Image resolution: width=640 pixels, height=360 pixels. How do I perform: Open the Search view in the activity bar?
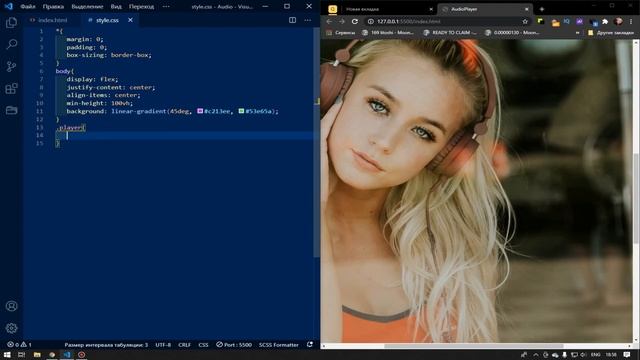click(11, 44)
